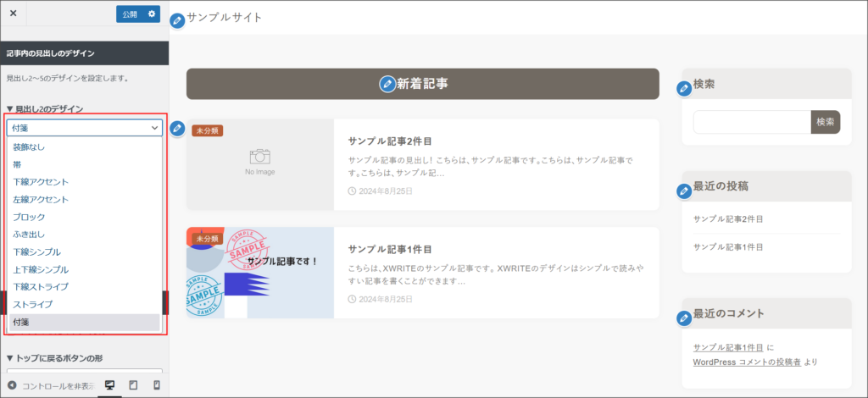Click the 公開 publish button
868x398 pixels.
(x=130, y=14)
